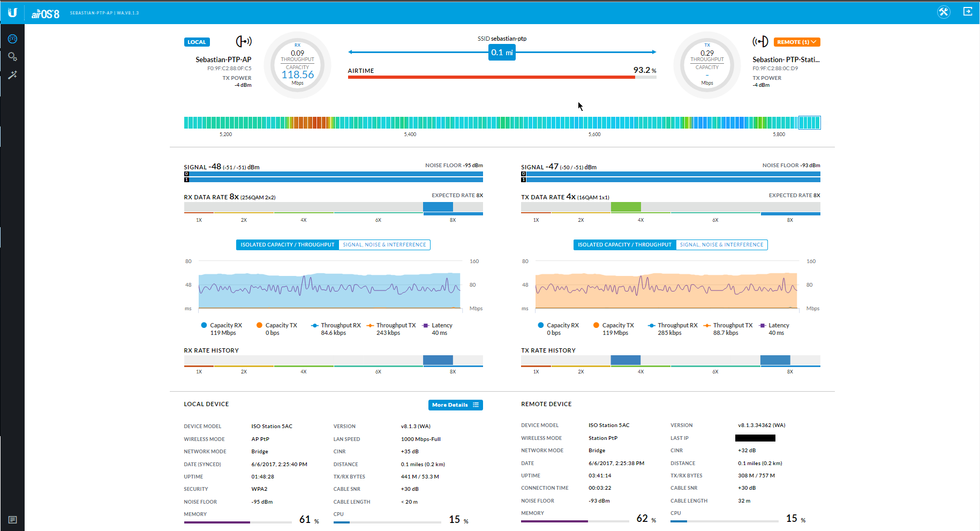The image size is (980, 531).
Task: Switch remote chart to Signal, Noise & Interference
Action: pos(721,245)
